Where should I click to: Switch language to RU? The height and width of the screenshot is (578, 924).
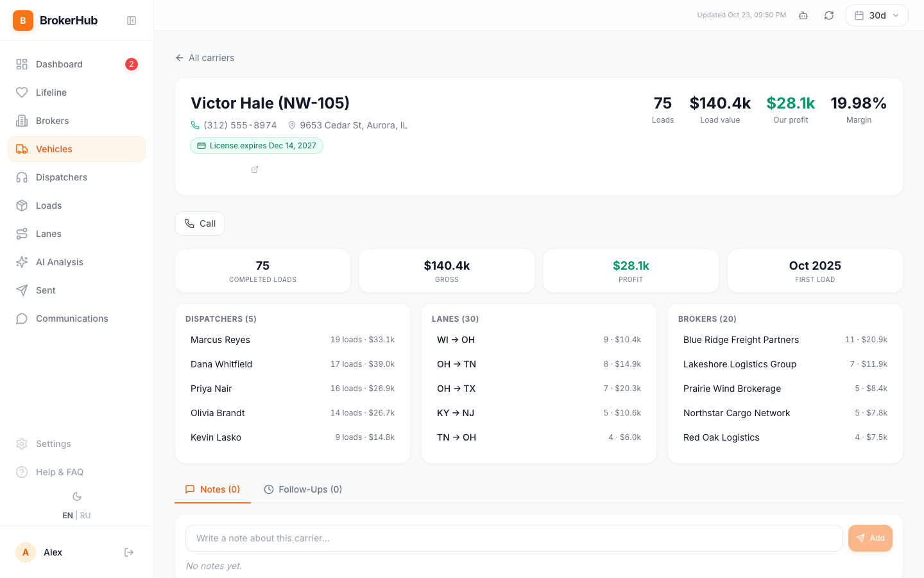point(85,516)
